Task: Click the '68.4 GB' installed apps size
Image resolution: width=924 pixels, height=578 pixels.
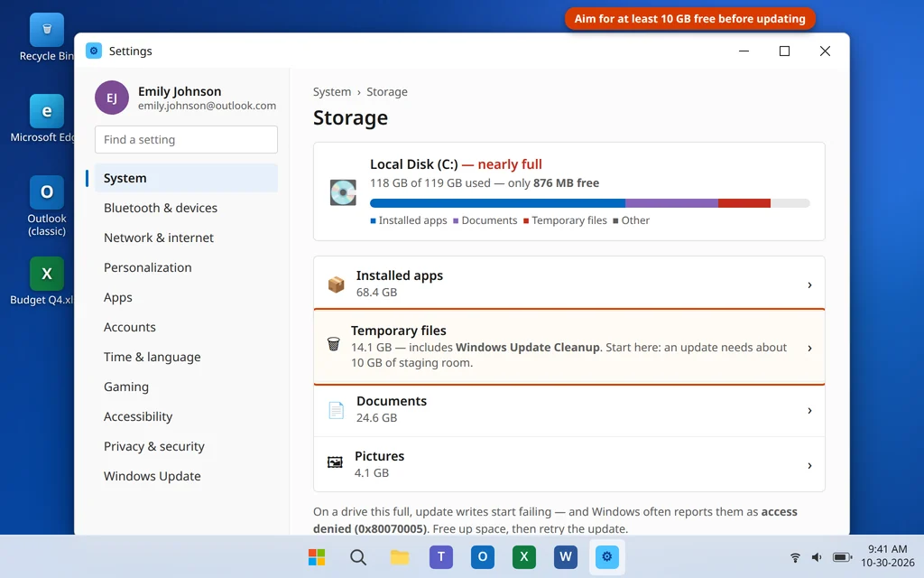Action: (376, 292)
